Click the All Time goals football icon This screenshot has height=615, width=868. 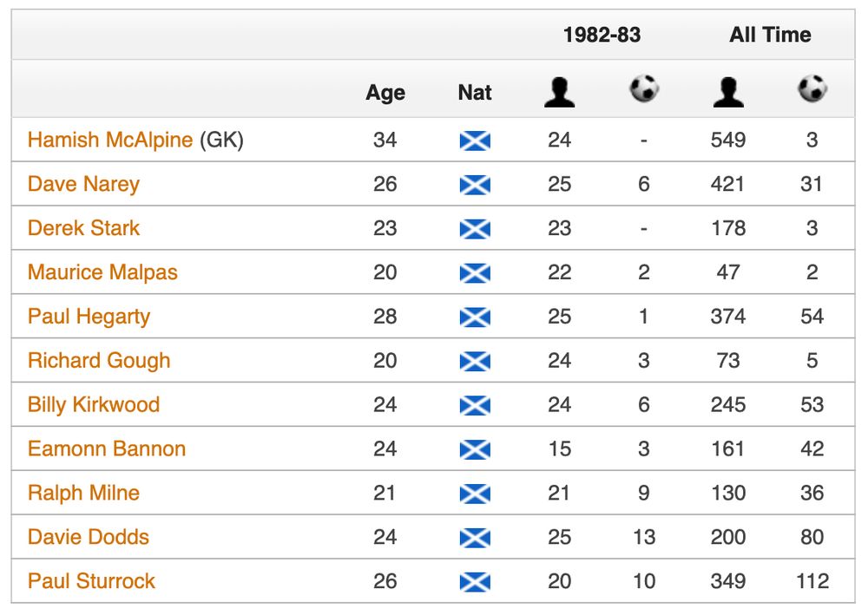click(x=812, y=88)
